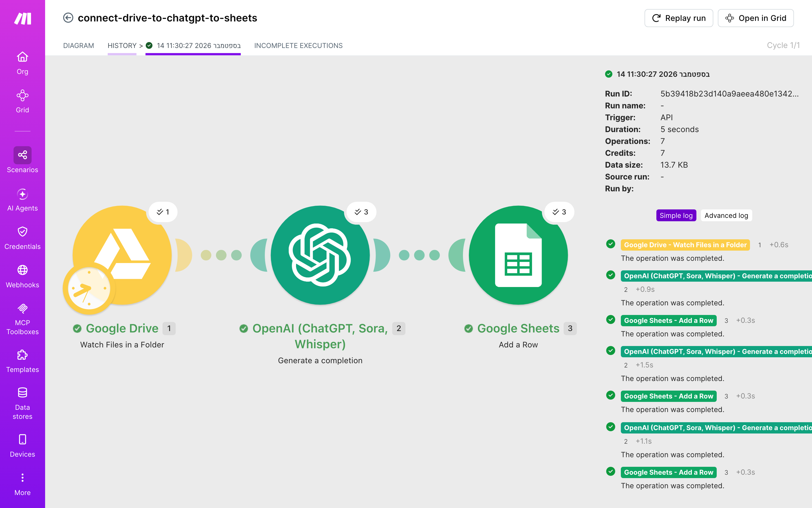Click the check icon of the first OpenAI log entry
Viewport: 812px width, 508px height.
click(611, 275)
